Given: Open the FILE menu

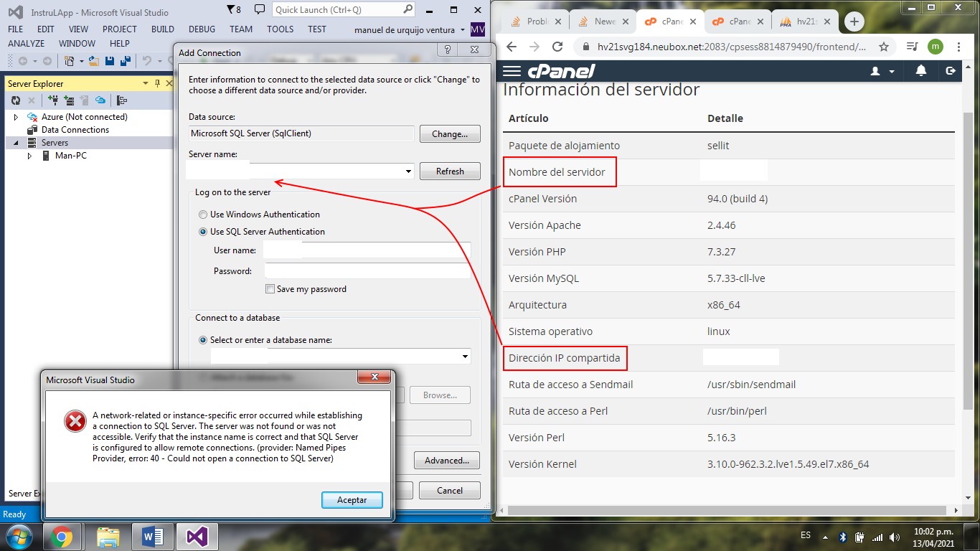Looking at the screenshot, I should 16,29.
